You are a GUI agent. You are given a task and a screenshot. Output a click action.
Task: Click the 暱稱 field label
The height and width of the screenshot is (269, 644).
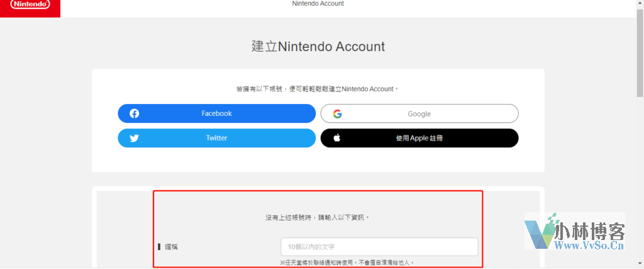[x=172, y=247]
